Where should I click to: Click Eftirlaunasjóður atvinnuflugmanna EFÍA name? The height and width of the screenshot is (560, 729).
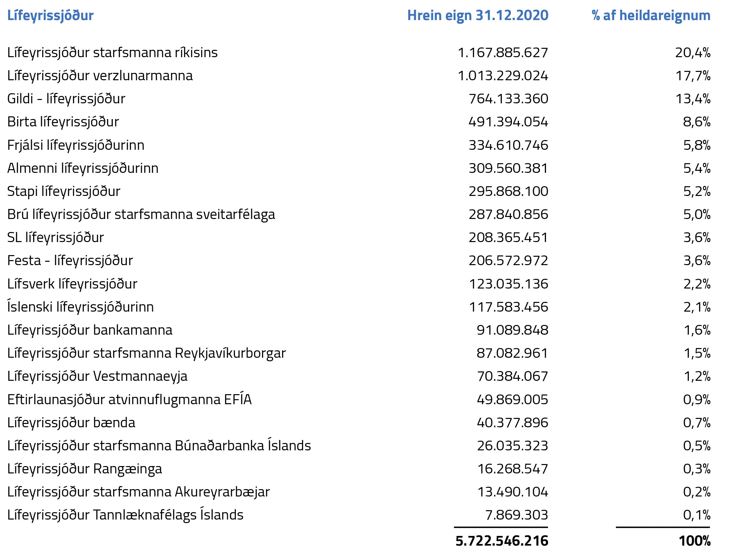pyautogui.click(x=129, y=400)
